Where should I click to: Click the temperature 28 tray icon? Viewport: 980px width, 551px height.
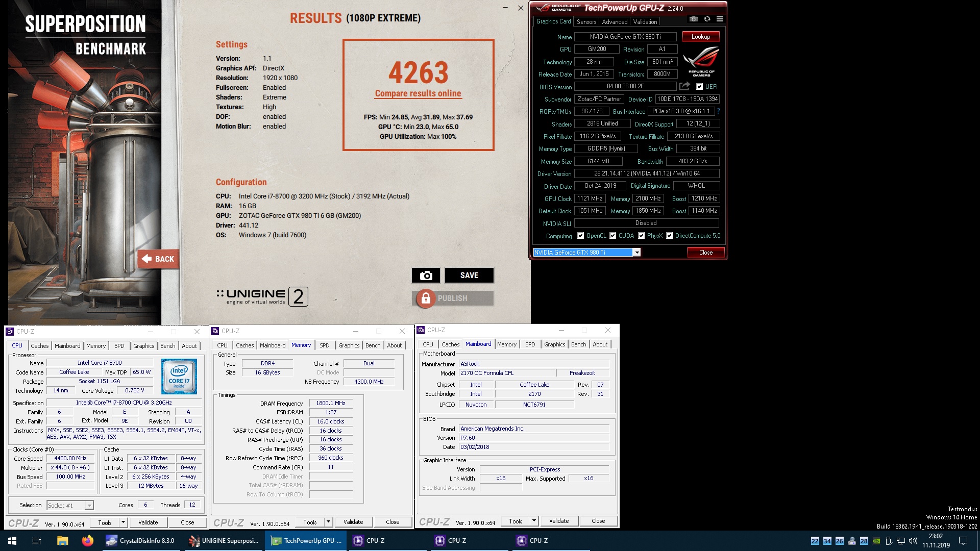point(864,541)
